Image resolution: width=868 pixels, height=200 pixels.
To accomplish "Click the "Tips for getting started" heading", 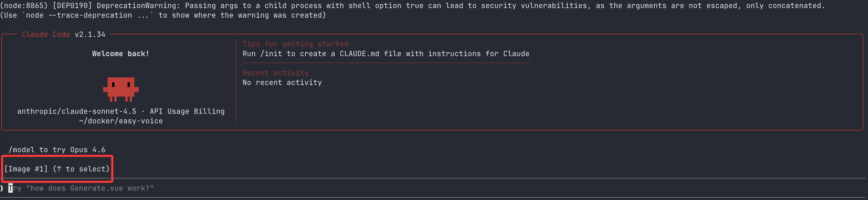I will click(295, 44).
